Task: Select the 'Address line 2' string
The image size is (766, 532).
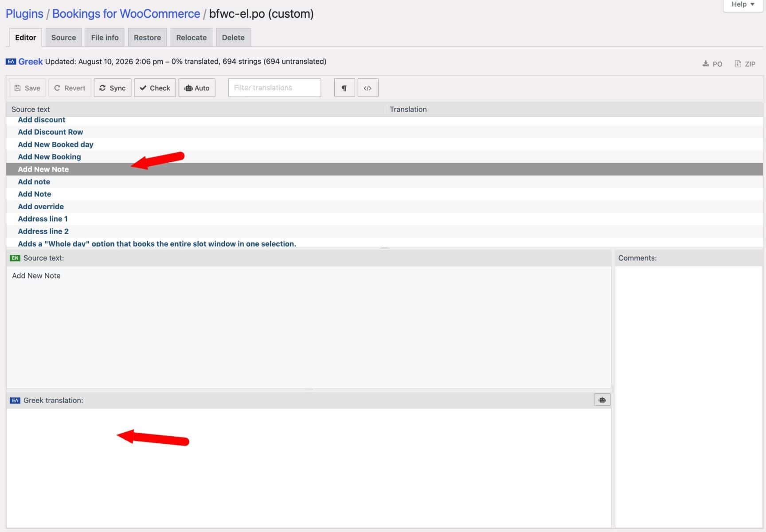Action: [x=384, y=231]
